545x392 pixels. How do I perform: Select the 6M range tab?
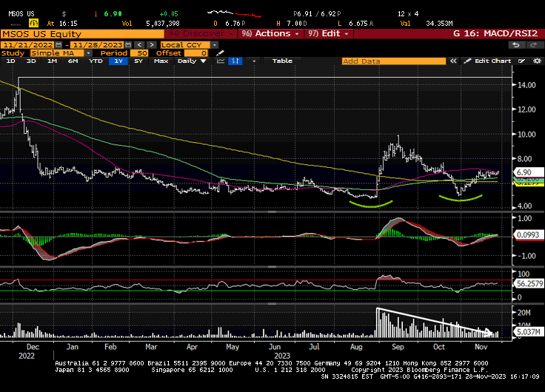[x=73, y=61]
